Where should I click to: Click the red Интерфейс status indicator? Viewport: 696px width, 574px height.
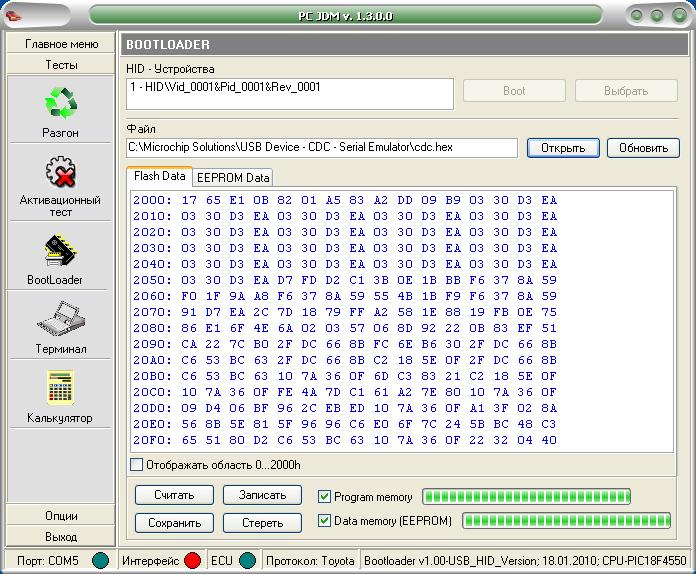(192, 561)
